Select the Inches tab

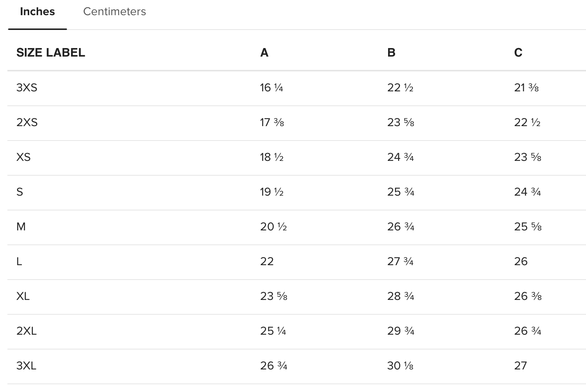37,12
